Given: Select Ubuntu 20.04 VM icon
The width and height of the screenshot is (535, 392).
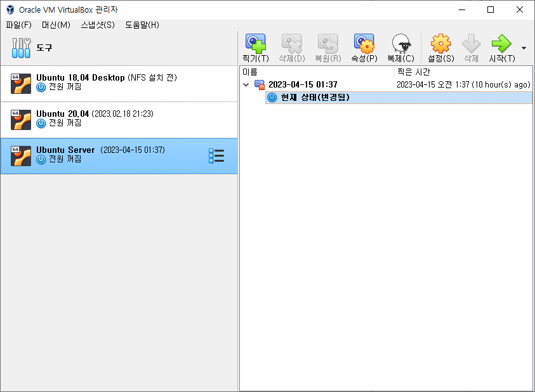Looking at the screenshot, I should [x=21, y=120].
